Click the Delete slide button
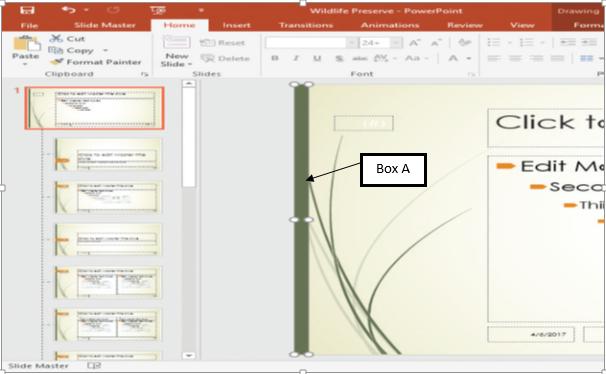Image resolution: width=606 pixels, height=374 pixels. click(225, 58)
